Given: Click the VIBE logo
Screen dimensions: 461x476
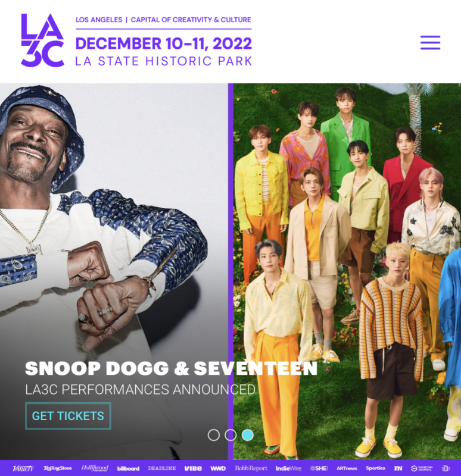Looking at the screenshot, I should point(193,468).
